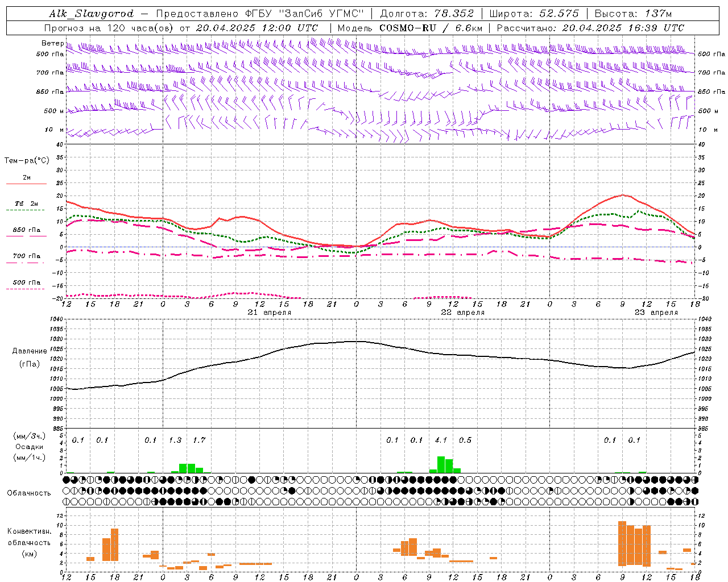The image size is (728, 582).
Task: Click the '1.7' precipitation amount
Action: click(x=199, y=440)
